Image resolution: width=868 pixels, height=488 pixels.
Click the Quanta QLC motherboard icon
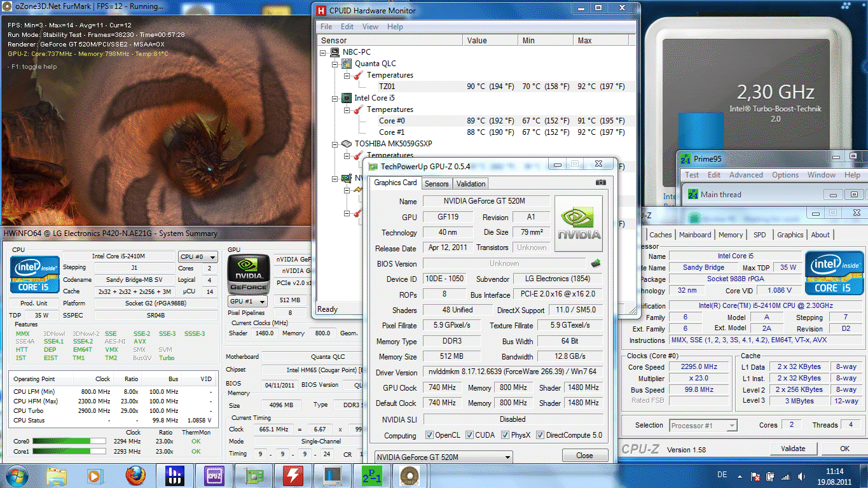(347, 64)
